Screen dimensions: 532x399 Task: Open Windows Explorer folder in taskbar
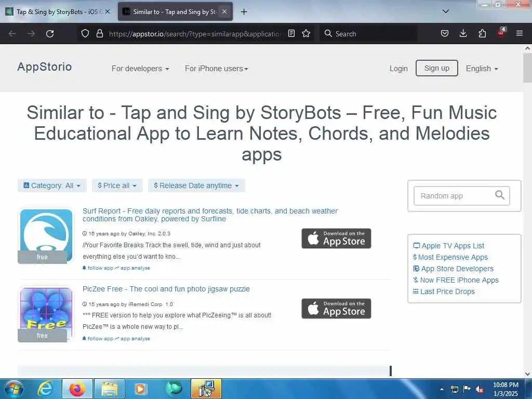109,389
